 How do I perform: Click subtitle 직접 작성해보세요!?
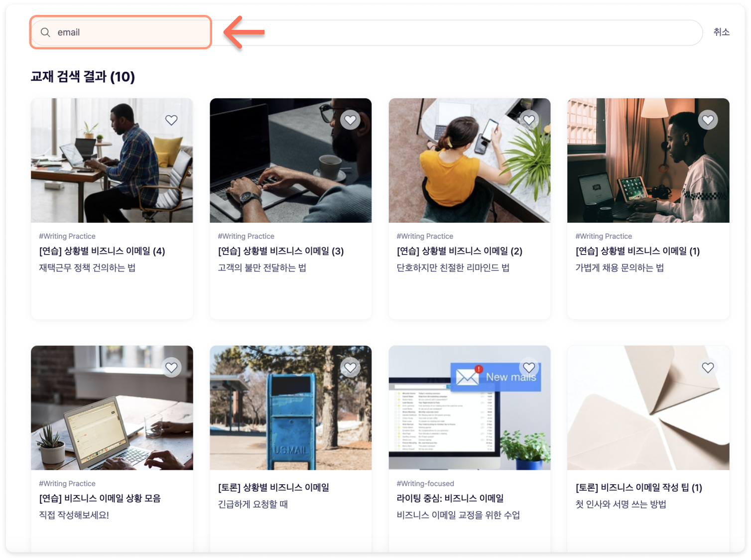coord(74,515)
